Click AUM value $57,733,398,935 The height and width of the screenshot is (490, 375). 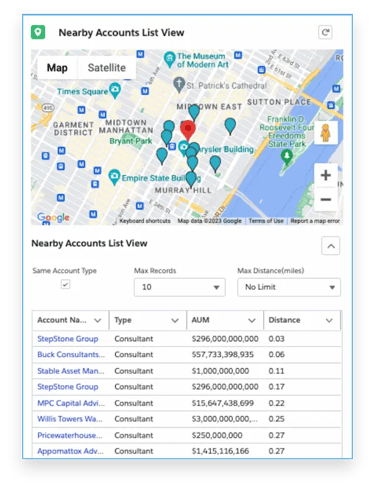[223, 354]
